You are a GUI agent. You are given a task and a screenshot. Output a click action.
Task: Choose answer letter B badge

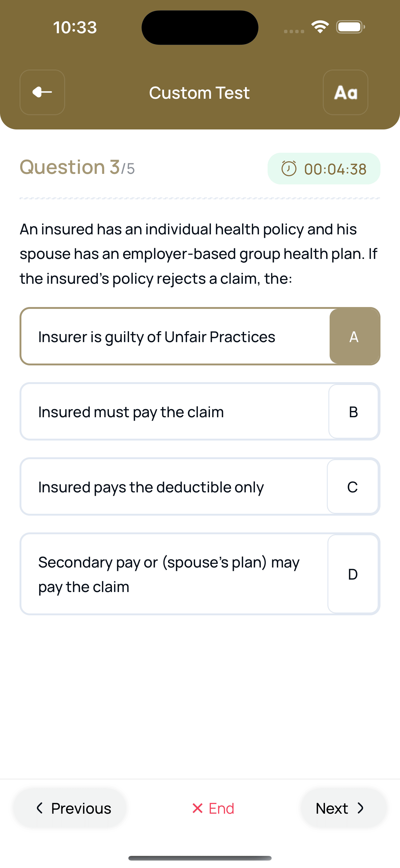(x=353, y=411)
